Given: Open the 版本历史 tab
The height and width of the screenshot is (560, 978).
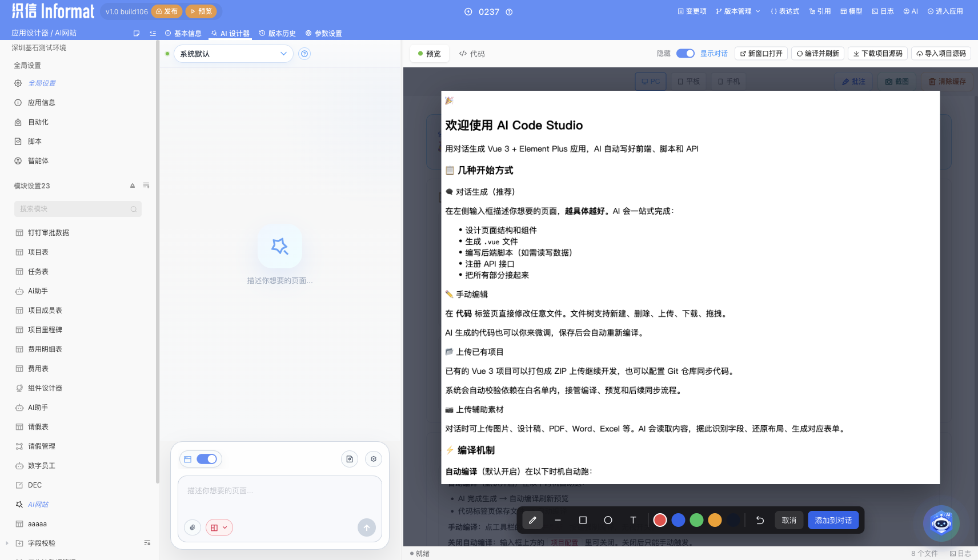Looking at the screenshot, I should (x=278, y=33).
